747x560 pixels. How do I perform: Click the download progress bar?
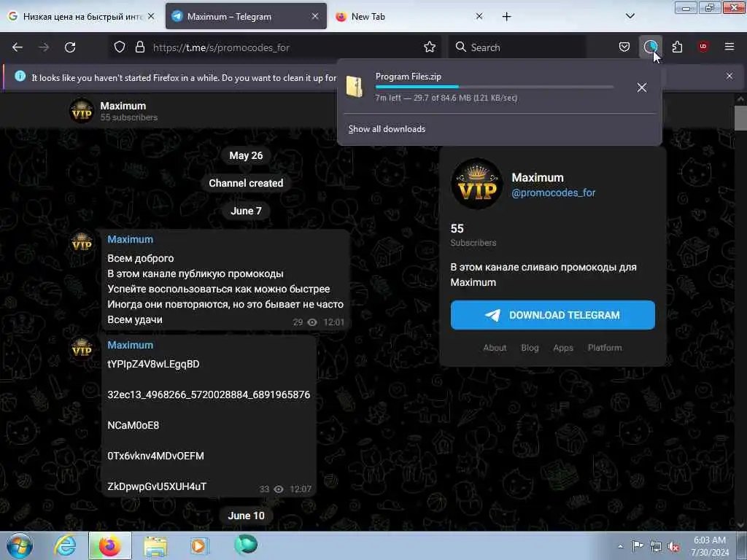(494, 87)
